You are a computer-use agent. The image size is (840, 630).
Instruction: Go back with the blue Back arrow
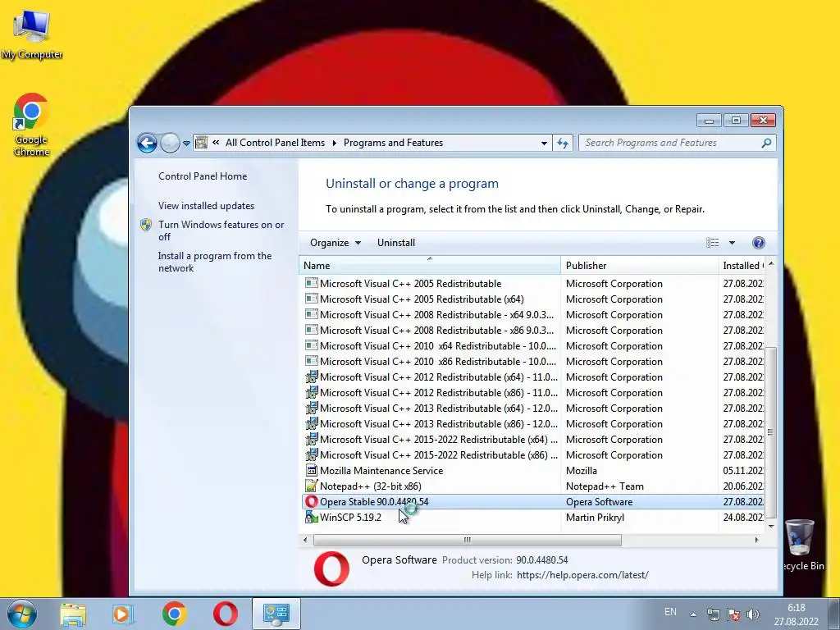pos(147,143)
